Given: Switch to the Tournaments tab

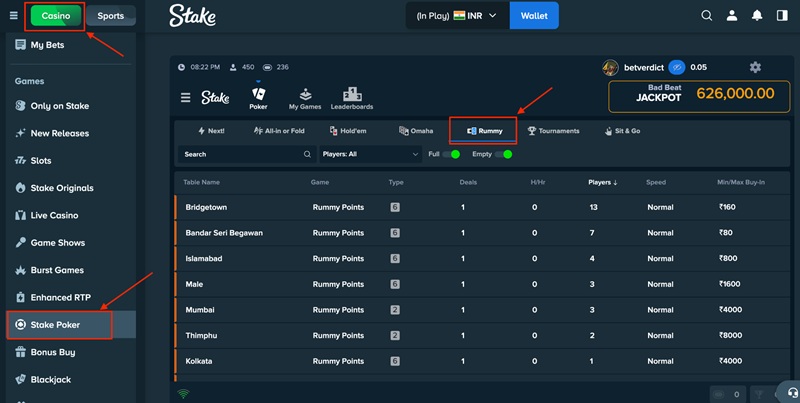Looking at the screenshot, I should pos(554,131).
